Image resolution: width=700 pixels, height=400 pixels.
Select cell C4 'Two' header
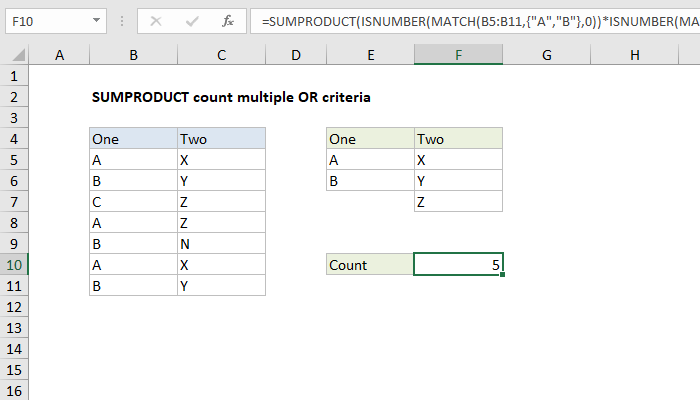[221, 139]
